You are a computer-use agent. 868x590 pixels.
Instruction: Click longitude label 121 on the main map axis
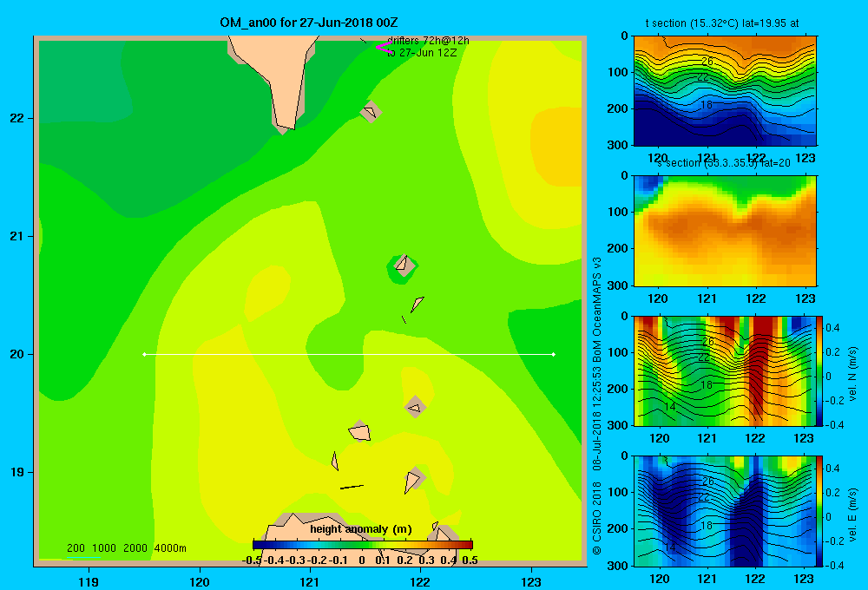(x=310, y=581)
